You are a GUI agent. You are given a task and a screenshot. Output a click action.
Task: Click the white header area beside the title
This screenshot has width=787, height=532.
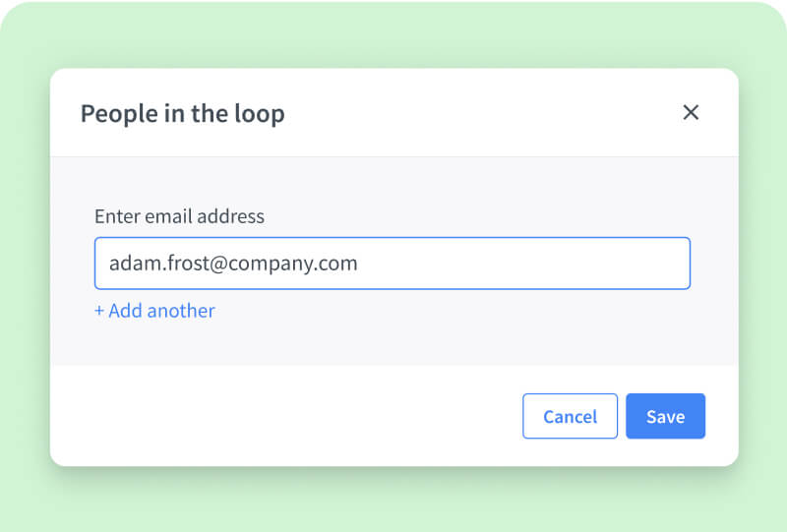pos(472,113)
